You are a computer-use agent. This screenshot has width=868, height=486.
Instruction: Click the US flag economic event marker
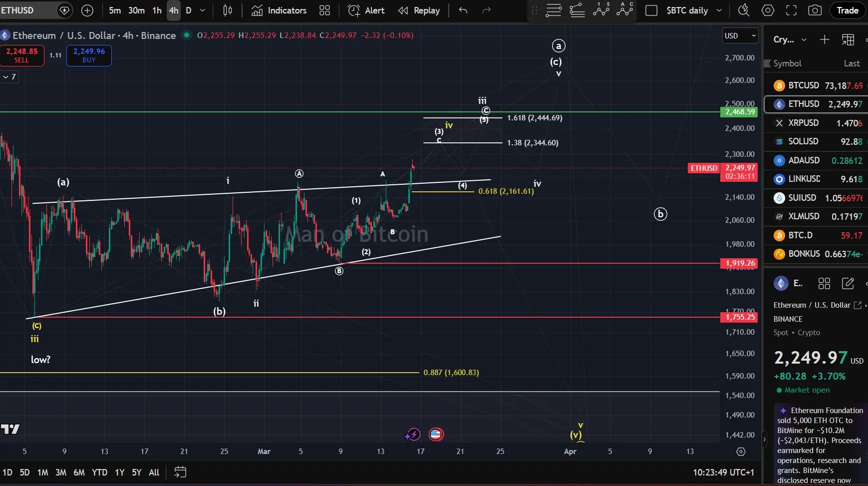point(436,435)
